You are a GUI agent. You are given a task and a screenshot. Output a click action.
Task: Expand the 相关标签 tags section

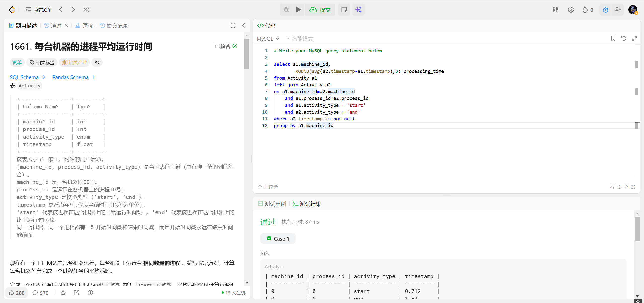click(x=42, y=62)
